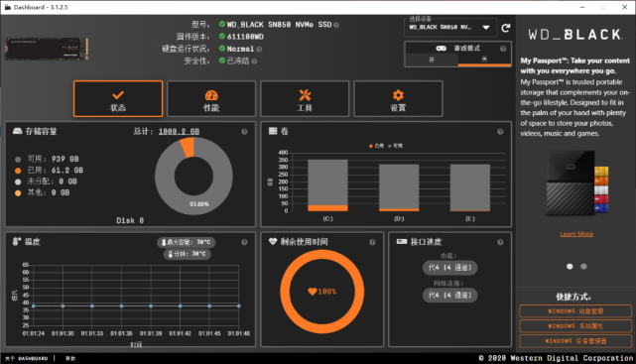Click help icon in 接口速度 panel
This screenshot has width=636, height=364.
[x=500, y=242]
